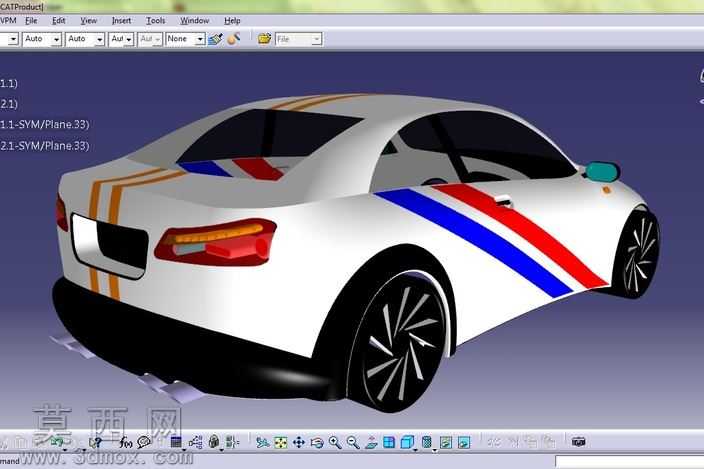This screenshot has height=469, width=704.
Task: Click the Capture camera icon
Action: click(579, 442)
